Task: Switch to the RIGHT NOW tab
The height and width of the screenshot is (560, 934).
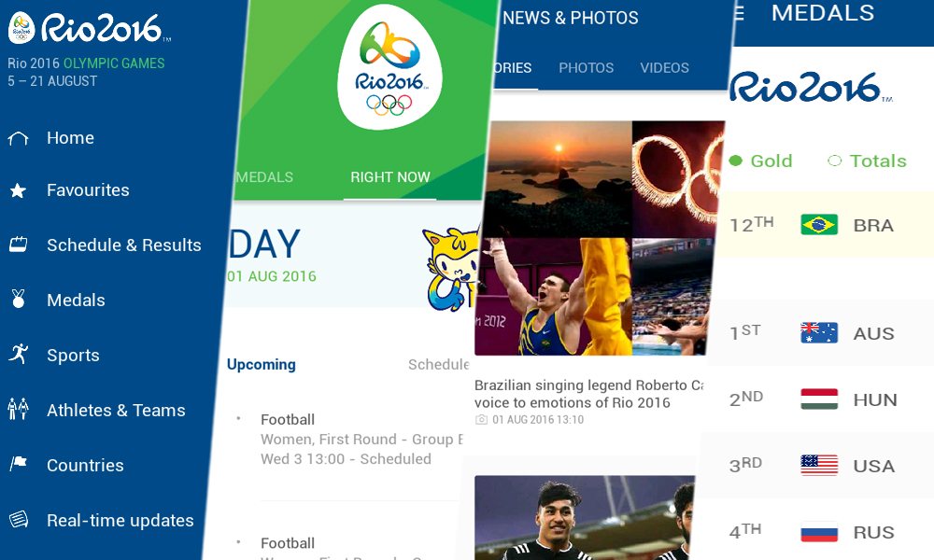Action: 390,177
